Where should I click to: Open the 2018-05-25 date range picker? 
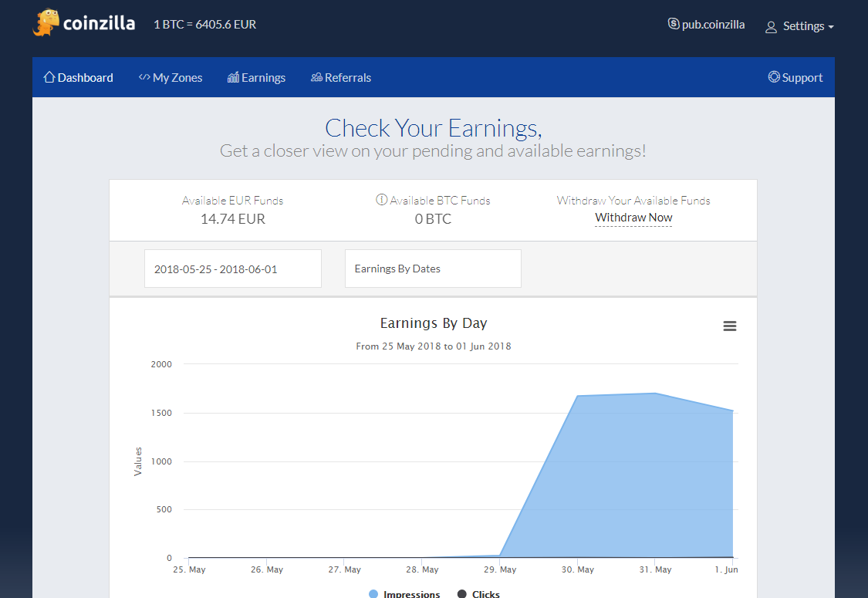click(232, 269)
